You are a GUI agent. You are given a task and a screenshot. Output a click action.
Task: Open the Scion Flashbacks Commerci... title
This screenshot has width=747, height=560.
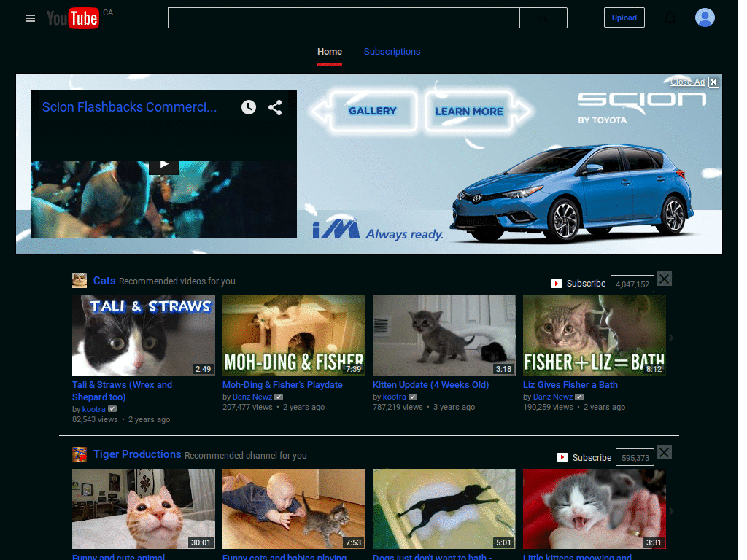(129, 107)
